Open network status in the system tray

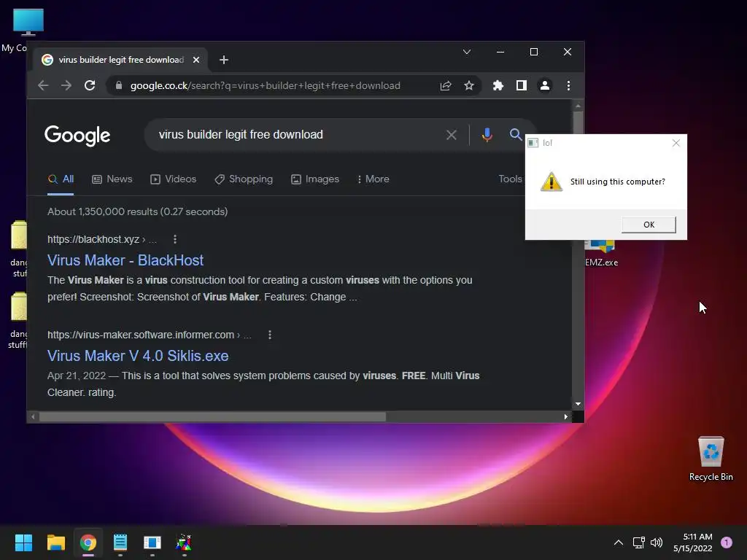click(638, 542)
